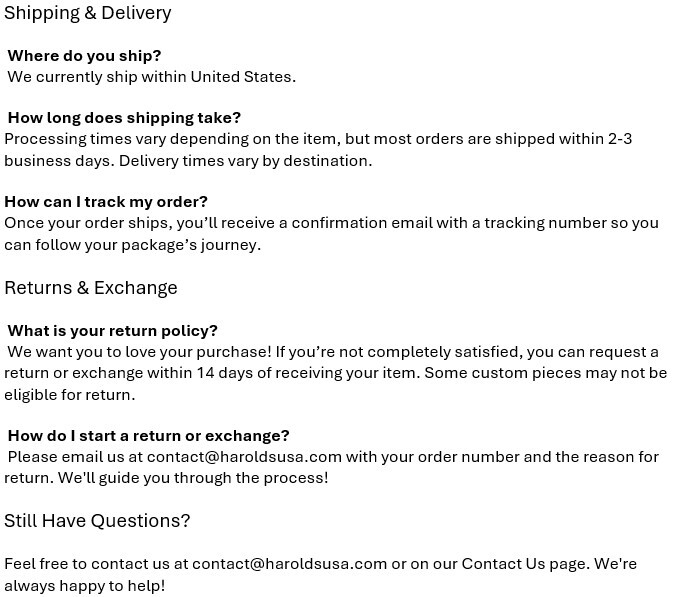Screen dimensions: 693x597
Task: Click 'We currently ship within United States' text
Action: 152,77
